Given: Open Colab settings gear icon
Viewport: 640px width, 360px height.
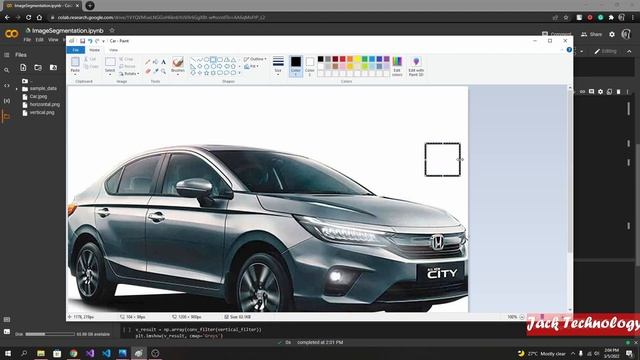Looking at the screenshot, I should (x=612, y=34).
